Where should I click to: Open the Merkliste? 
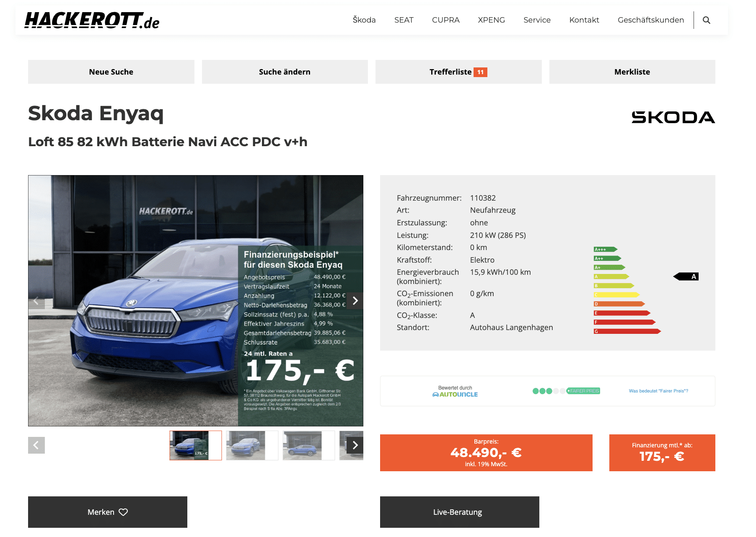[632, 72]
